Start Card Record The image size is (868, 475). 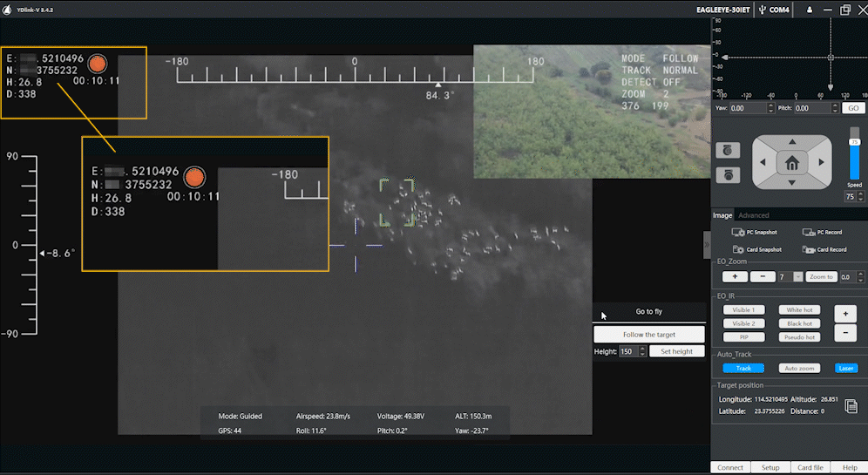pyautogui.click(x=808, y=249)
